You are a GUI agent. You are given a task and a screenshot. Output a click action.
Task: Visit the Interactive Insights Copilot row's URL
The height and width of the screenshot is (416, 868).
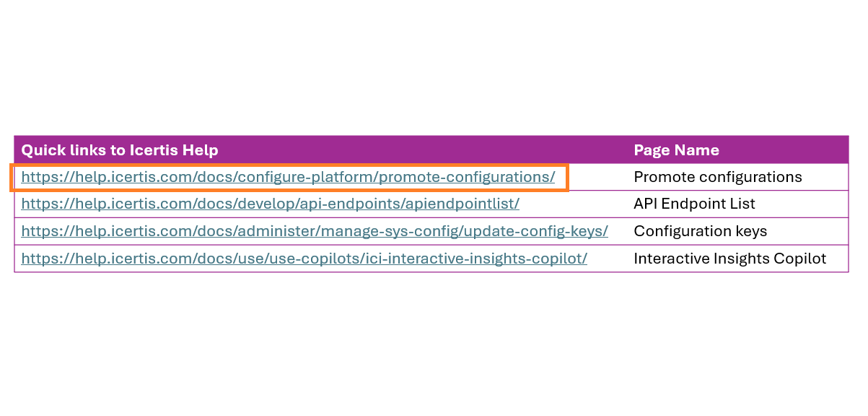[x=304, y=259]
